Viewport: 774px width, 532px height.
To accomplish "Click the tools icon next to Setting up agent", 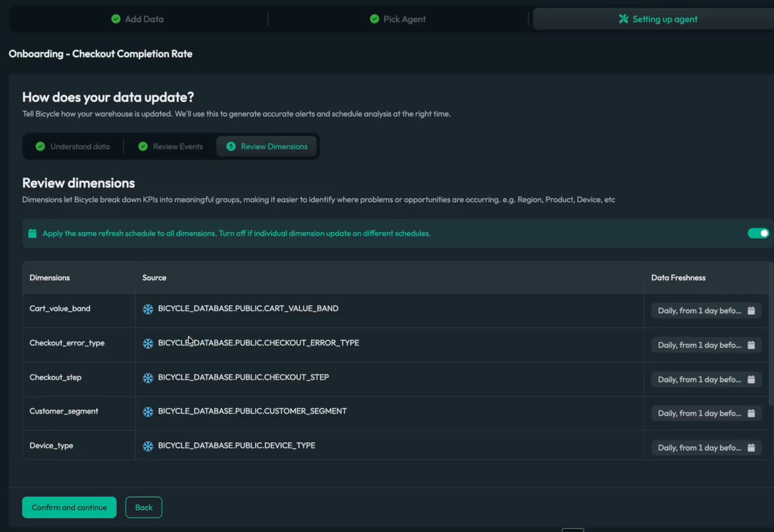I will (624, 19).
